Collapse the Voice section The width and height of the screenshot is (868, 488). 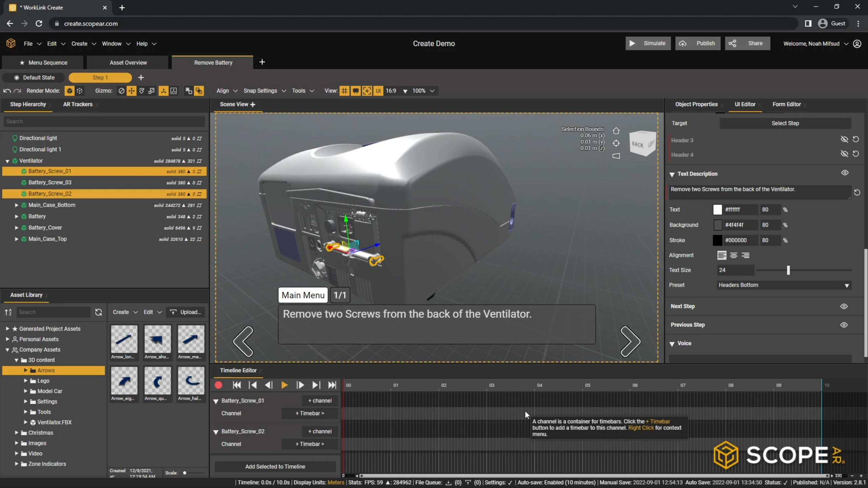click(672, 344)
